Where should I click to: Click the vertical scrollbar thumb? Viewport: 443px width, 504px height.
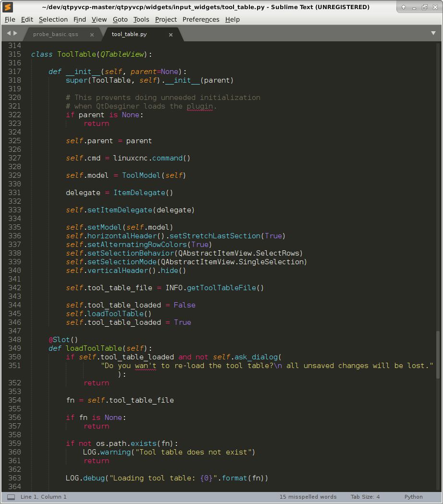[x=438, y=355]
